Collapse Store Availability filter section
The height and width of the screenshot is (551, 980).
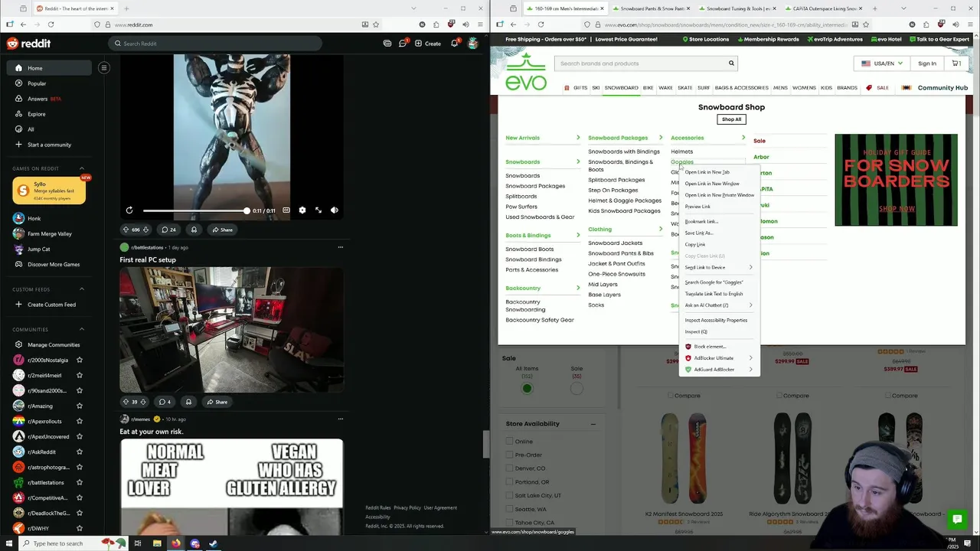(593, 424)
